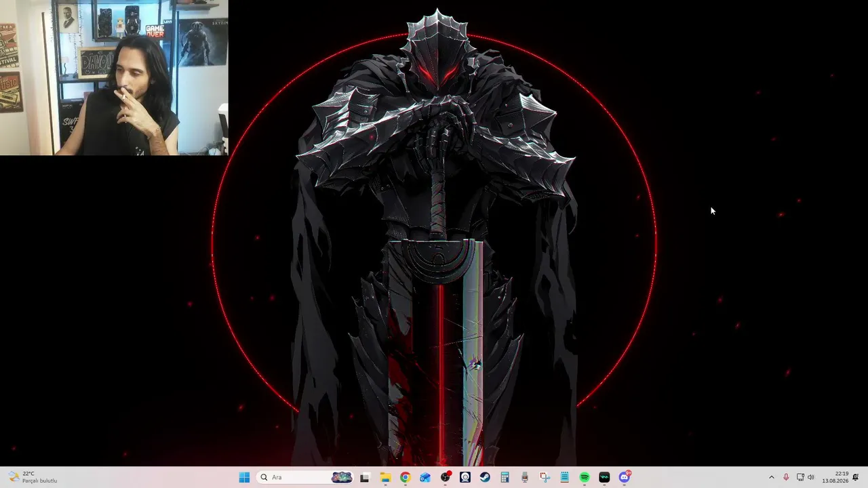Click the webcam overlay thumbnail
Viewport: 868px width, 488px height.
114,78
